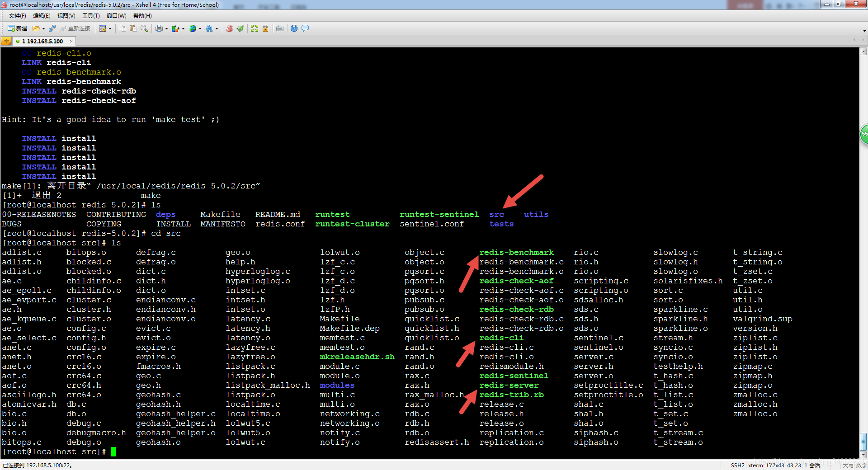Expand the Print dropdown arrow
The height and width of the screenshot is (470, 868).
click(x=166, y=28)
